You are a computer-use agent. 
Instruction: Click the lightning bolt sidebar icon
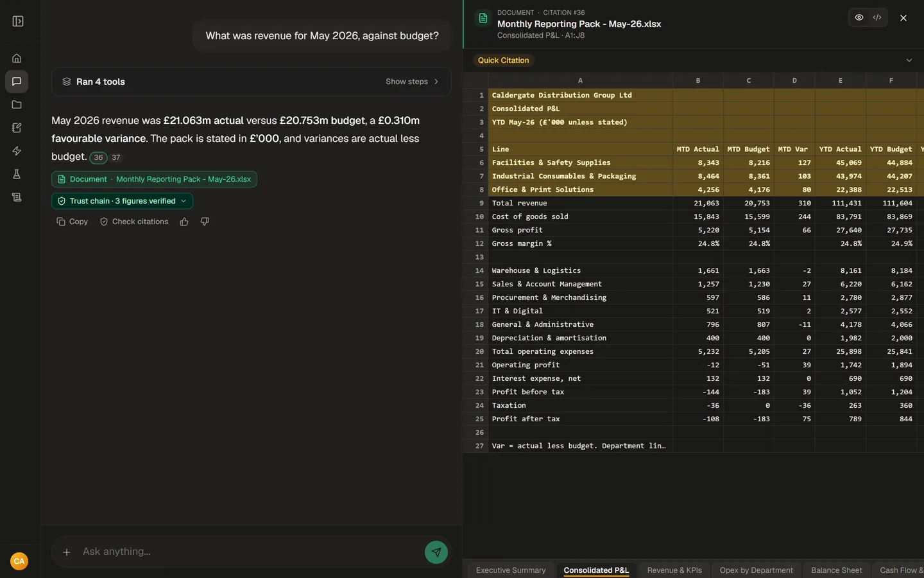tap(17, 151)
